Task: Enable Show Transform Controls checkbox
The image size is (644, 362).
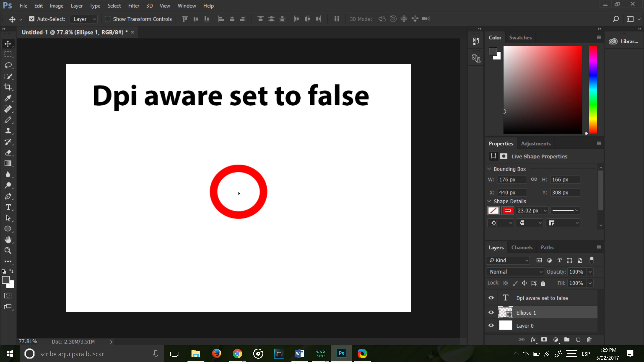Action: pos(108,19)
